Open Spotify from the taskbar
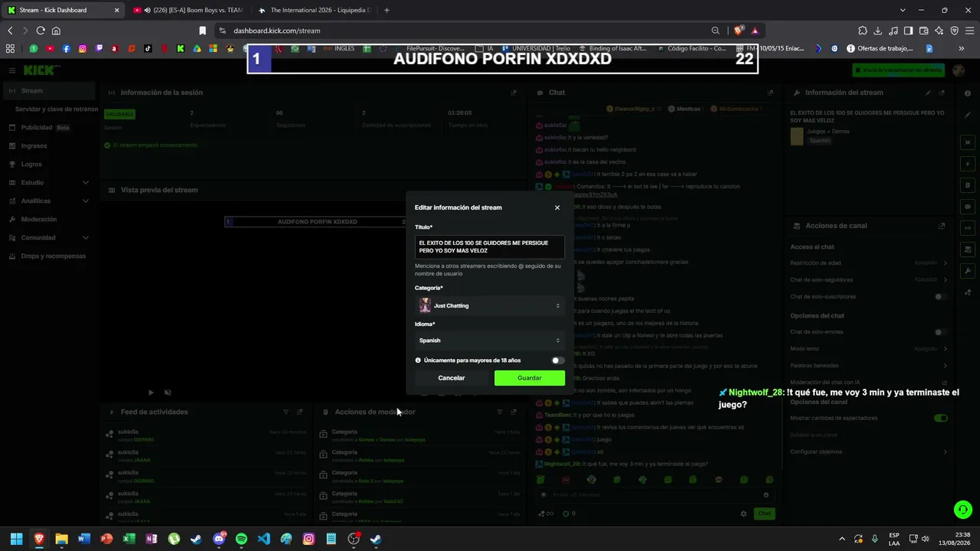The image size is (980, 551). click(241, 539)
